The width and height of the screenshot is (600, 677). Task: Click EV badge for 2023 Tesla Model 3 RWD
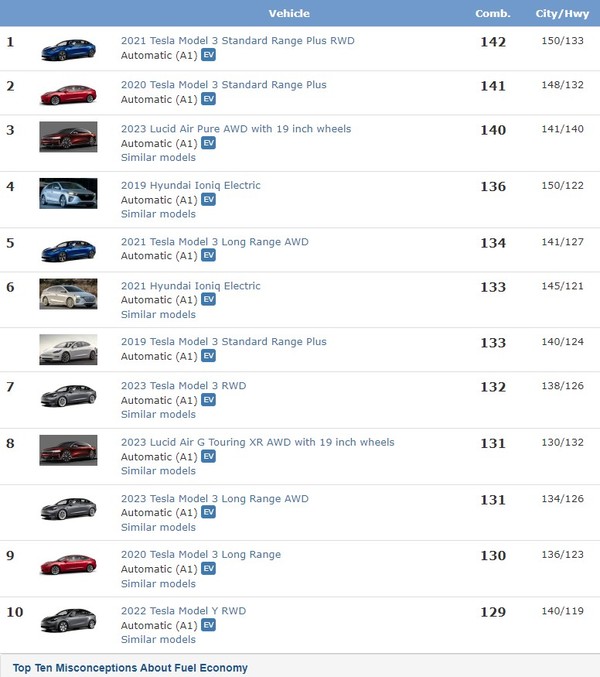208,400
